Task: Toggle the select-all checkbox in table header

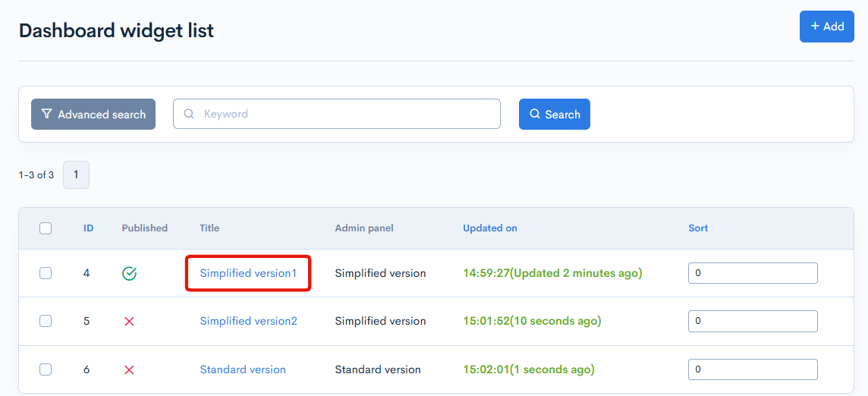Action: pyautogui.click(x=46, y=228)
